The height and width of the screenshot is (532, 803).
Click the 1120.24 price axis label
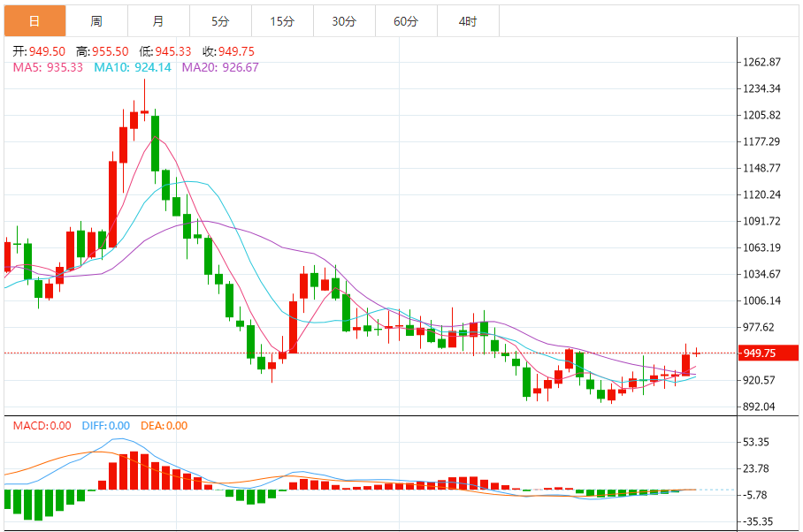click(x=761, y=194)
